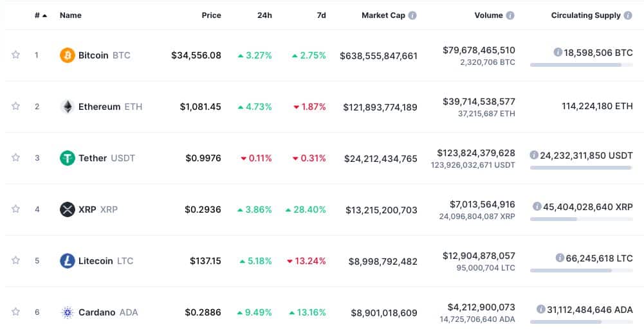
Task: Open the Litecoin LTC name link
Action: click(x=106, y=261)
